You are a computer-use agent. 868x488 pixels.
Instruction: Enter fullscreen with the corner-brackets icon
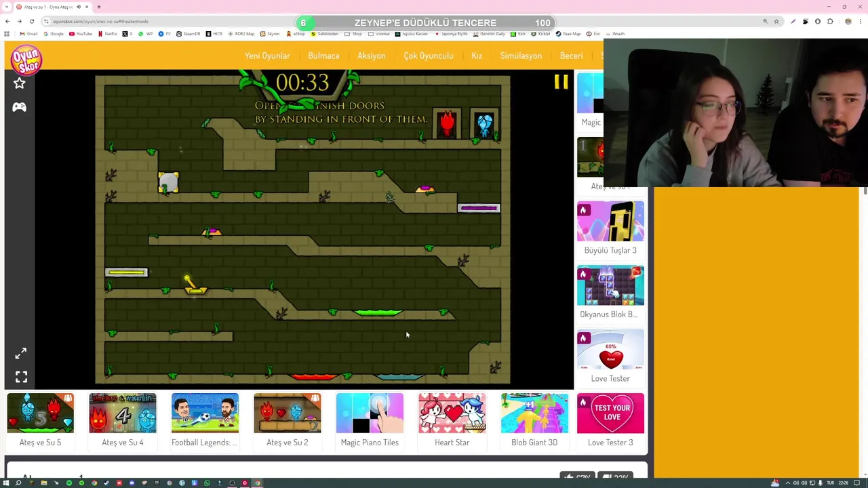21,377
